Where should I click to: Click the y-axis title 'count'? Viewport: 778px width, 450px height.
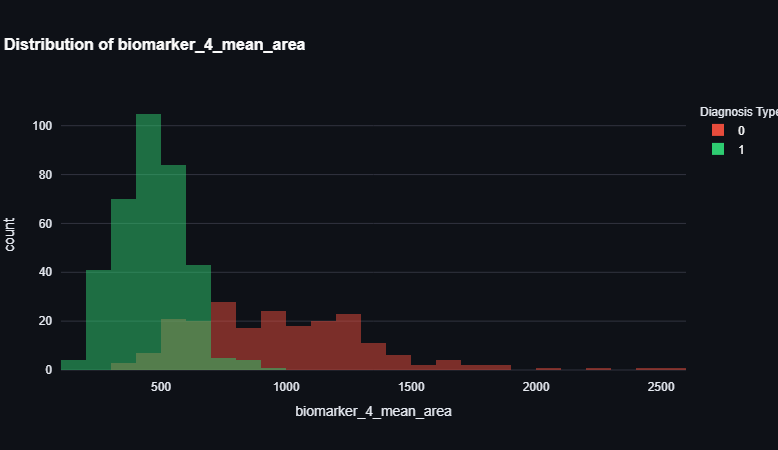[11, 233]
